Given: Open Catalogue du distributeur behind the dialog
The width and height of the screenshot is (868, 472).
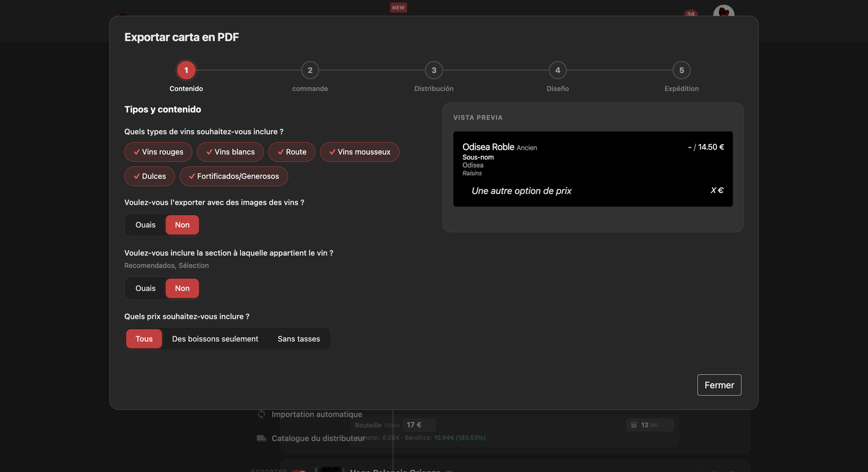Looking at the screenshot, I should pyautogui.click(x=318, y=438).
